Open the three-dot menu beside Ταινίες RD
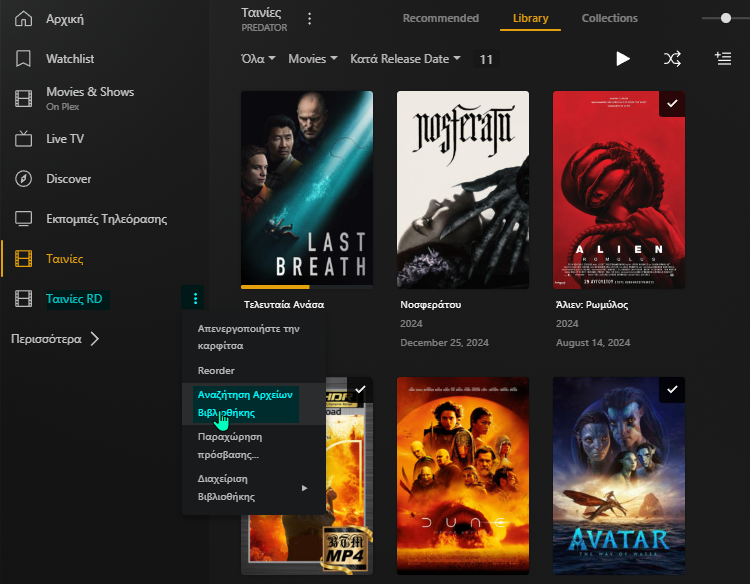The image size is (750, 584). pos(195,298)
